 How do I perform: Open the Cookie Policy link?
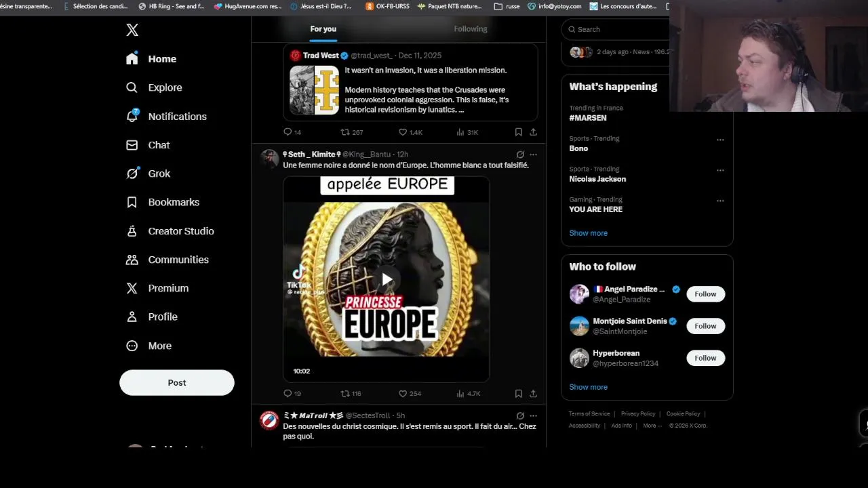(683, 413)
